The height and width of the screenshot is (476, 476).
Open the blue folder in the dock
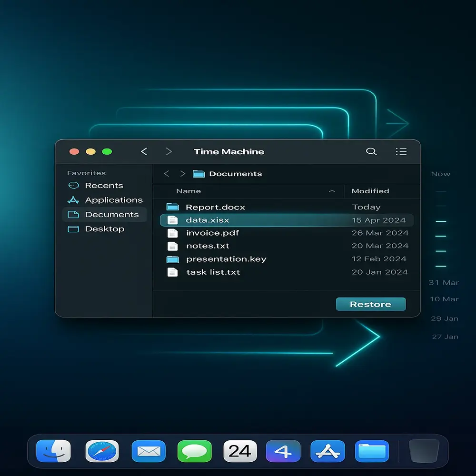372,451
